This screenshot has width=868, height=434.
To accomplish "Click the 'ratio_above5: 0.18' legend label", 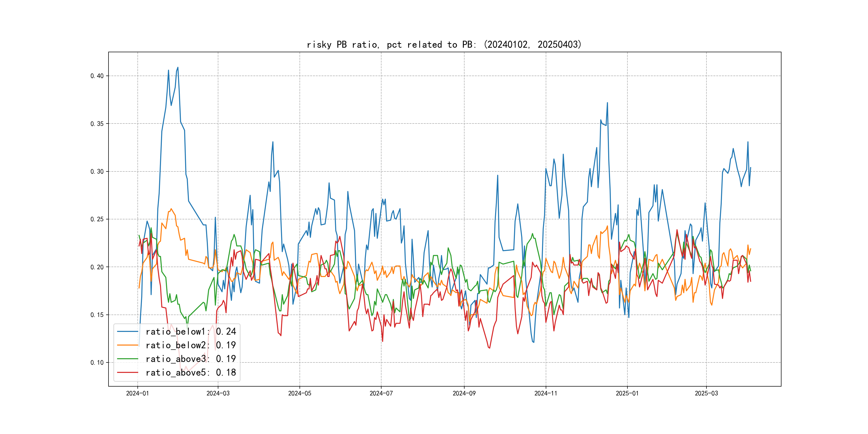I will tap(191, 372).
